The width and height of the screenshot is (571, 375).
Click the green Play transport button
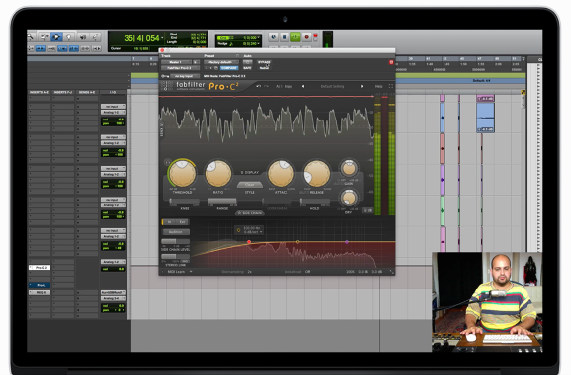pos(295,37)
